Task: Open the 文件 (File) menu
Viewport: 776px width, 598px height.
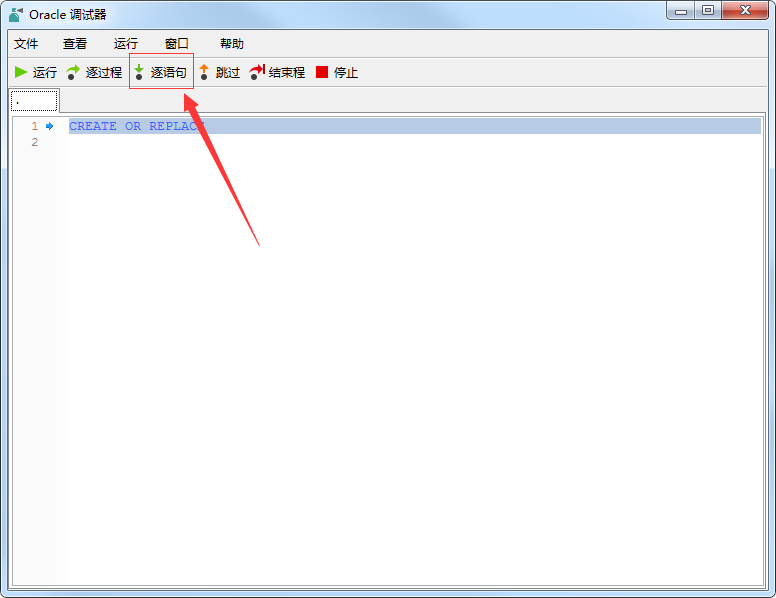Action: [26, 44]
